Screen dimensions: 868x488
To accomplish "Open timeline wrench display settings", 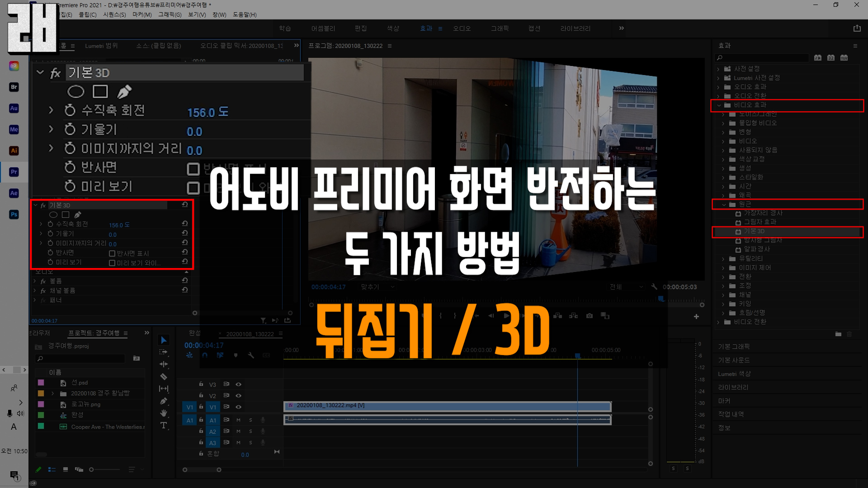I will tap(251, 355).
